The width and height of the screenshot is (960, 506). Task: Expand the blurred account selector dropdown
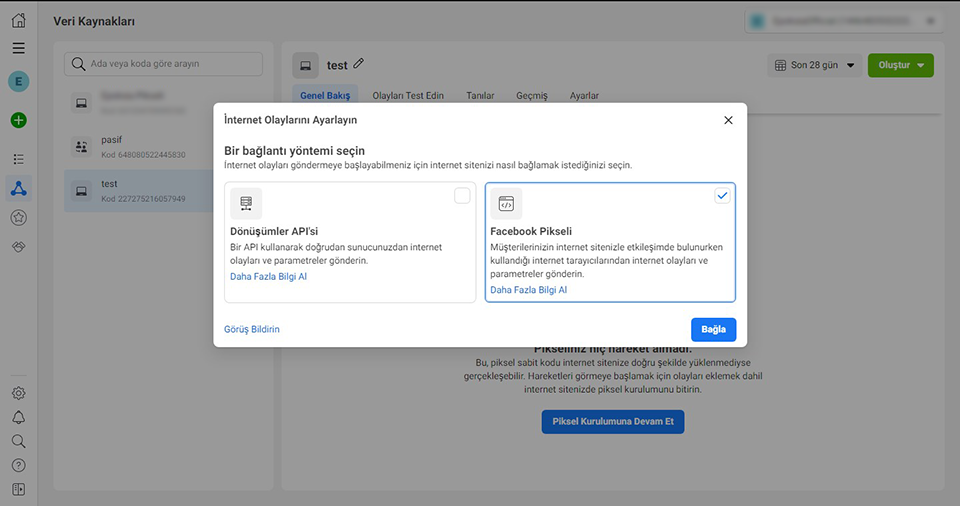[x=845, y=21]
